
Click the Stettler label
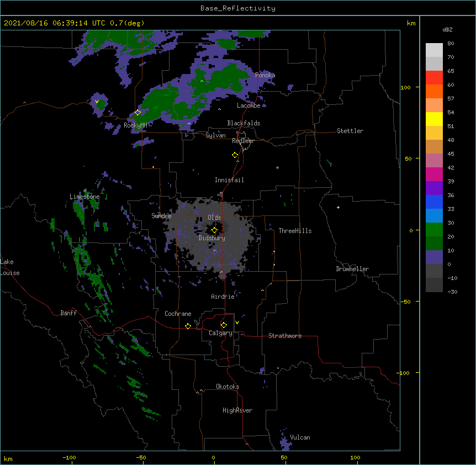[x=350, y=131]
